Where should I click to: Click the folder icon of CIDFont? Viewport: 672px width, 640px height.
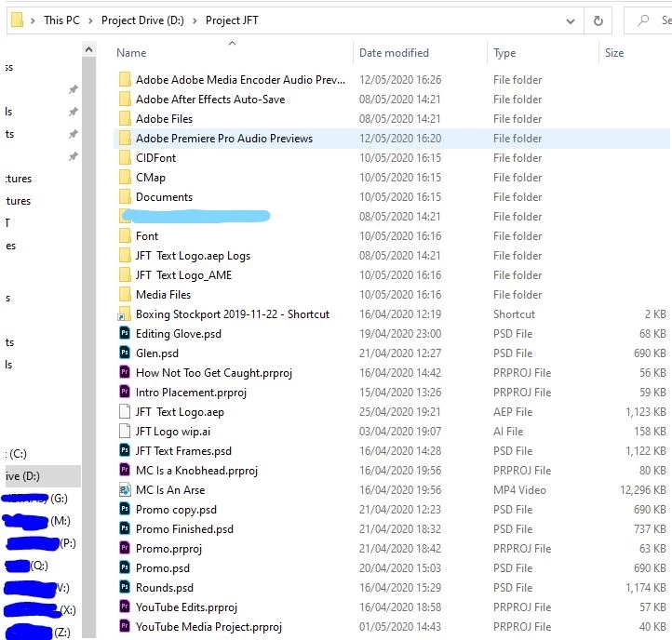click(x=125, y=157)
